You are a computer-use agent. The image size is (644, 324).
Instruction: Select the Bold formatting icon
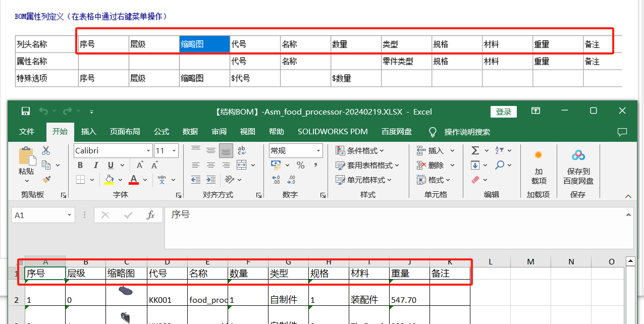pyautogui.click(x=80, y=165)
